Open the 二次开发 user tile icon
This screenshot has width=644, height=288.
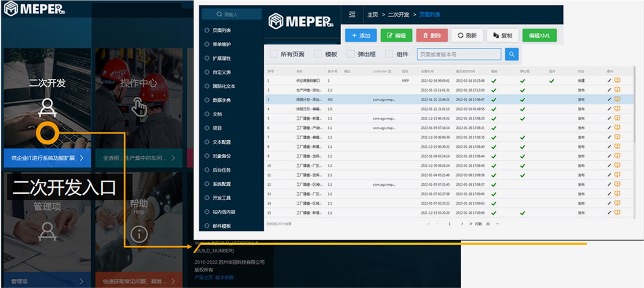pyautogui.click(x=47, y=108)
